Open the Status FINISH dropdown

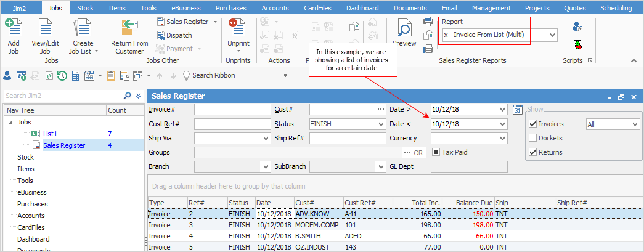tap(380, 124)
